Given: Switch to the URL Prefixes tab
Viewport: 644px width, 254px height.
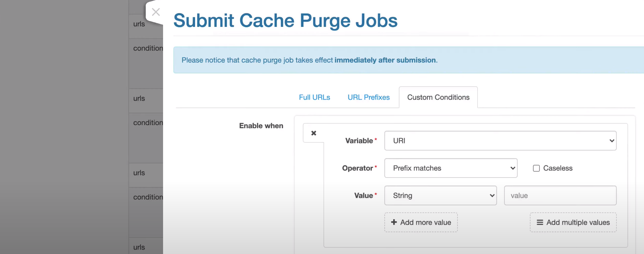Looking at the screenshot, I should click(368, 98).
